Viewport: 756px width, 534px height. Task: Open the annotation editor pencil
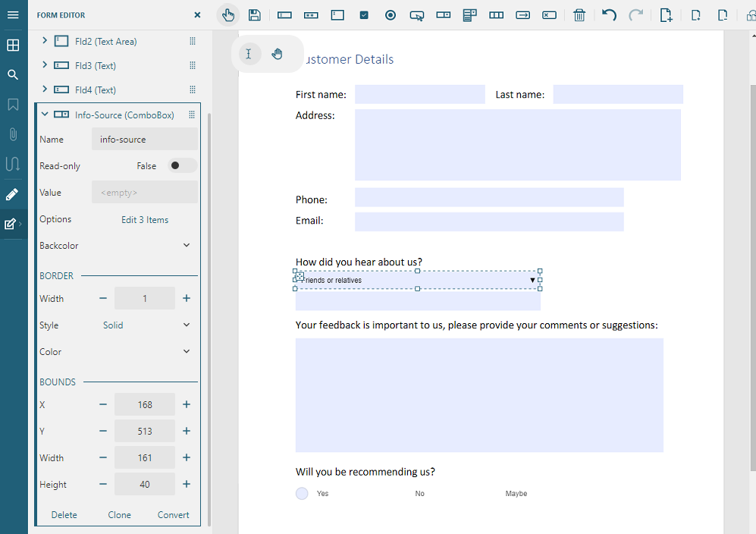tap(12, 194)
